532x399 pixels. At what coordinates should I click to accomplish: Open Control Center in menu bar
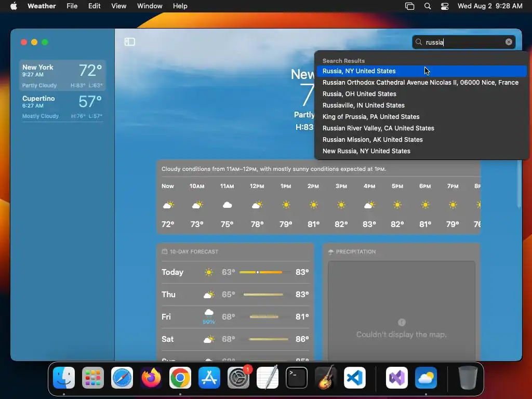(445, 6)
